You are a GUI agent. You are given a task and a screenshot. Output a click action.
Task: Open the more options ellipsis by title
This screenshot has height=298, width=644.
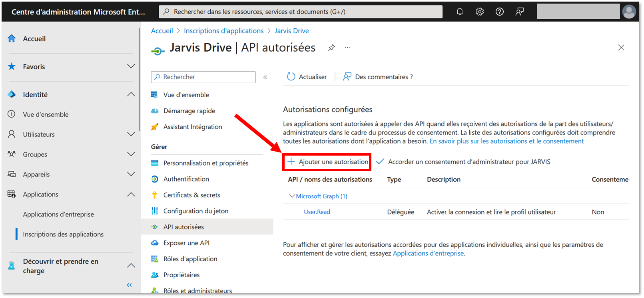[348, 48]
